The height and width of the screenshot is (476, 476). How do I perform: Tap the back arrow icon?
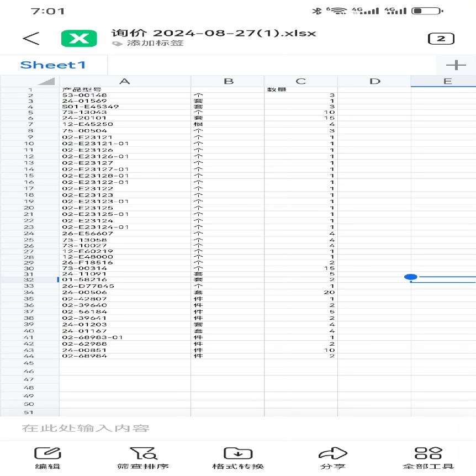click(x=31, y=39)
